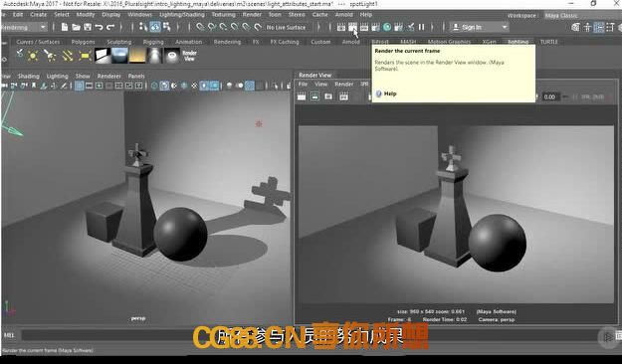Click the exposure value field 0.00
The image size is (622, 364).
click(549, 96)
